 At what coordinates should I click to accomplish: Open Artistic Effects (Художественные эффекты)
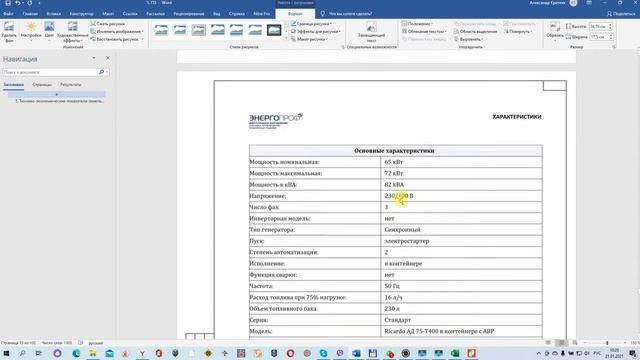73,31
